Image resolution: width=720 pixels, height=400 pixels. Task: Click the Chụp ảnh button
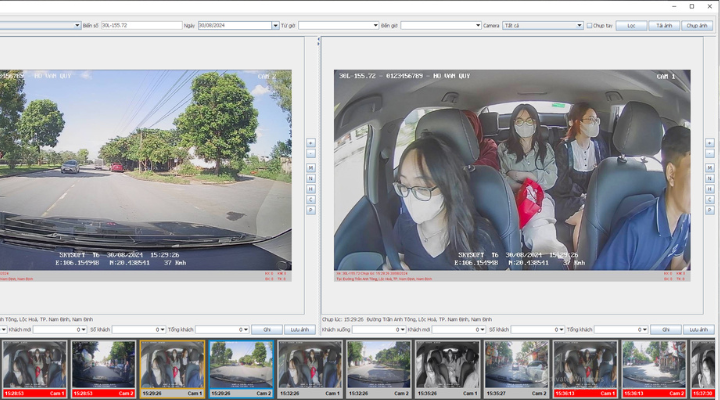[697, 26]
